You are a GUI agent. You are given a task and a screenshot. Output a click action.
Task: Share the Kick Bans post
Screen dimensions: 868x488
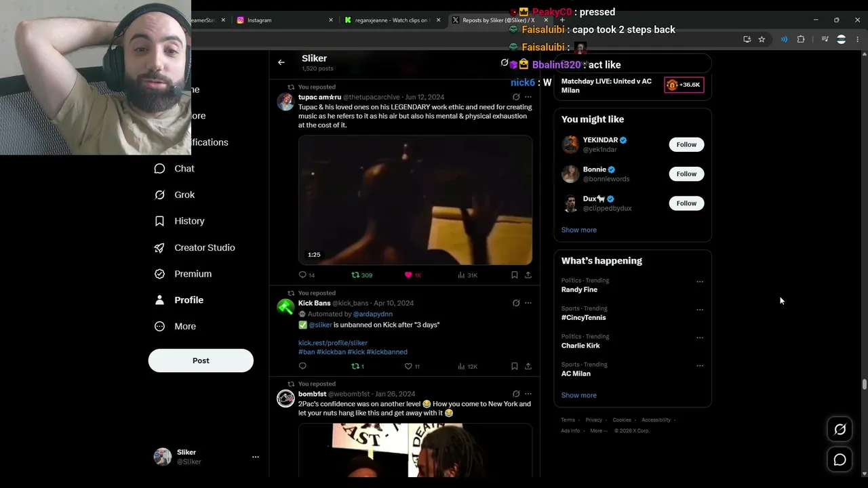tap(528, 366)
